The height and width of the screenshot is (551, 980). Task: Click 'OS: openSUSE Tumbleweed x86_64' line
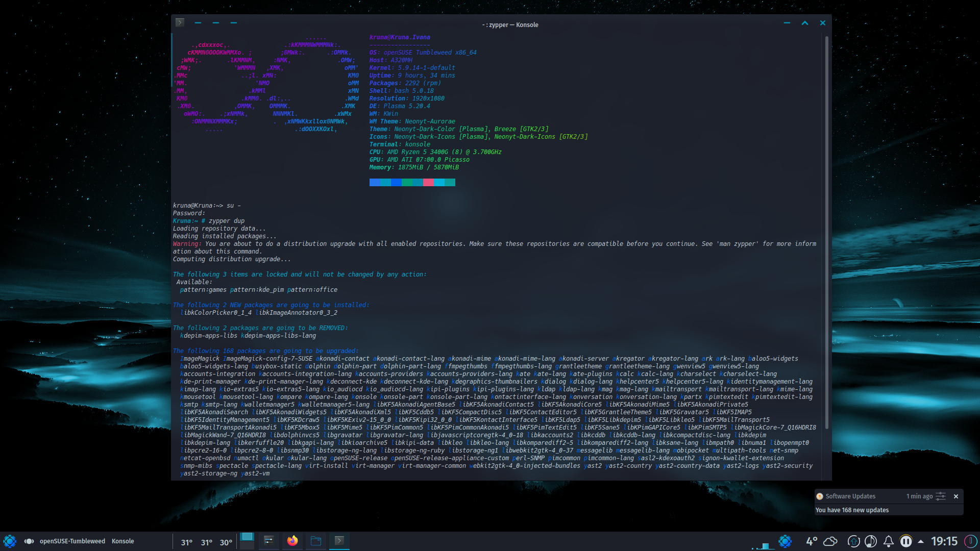(423, 53)
